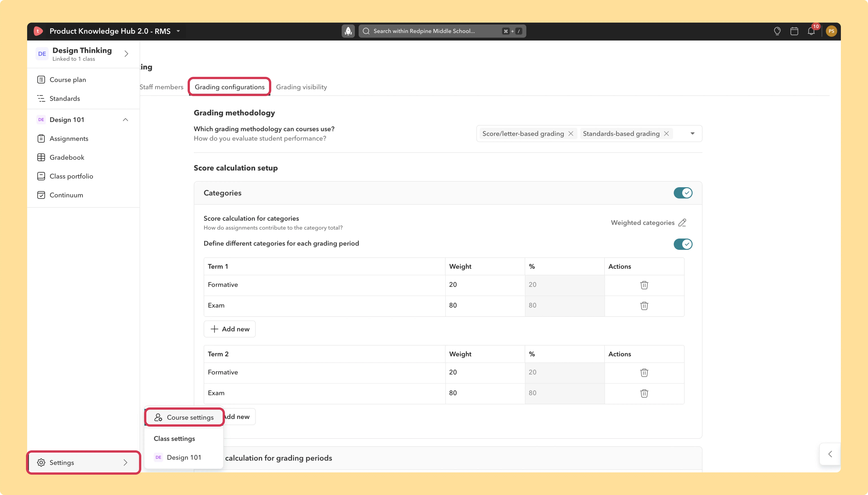The image size is (868, 495).
Task: Click the Weighted categories label
Action: point(642,223)
